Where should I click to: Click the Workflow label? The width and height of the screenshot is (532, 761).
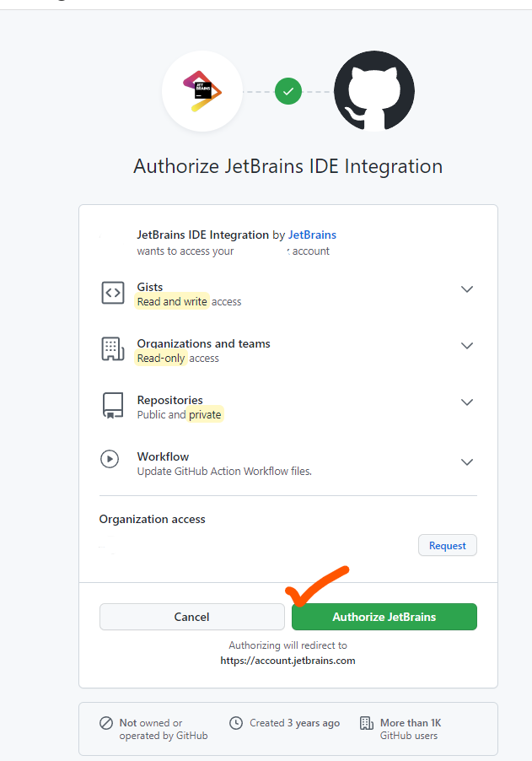[163, 456]
